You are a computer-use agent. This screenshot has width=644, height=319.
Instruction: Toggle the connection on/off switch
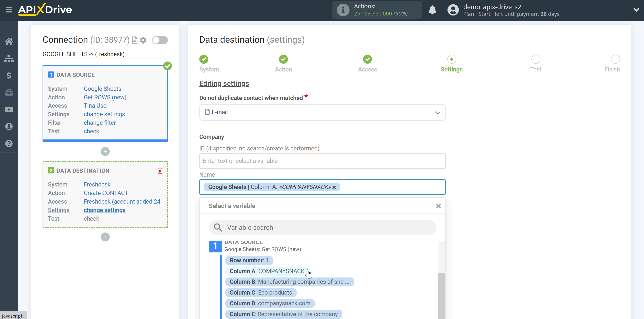(x=160, y=40)
